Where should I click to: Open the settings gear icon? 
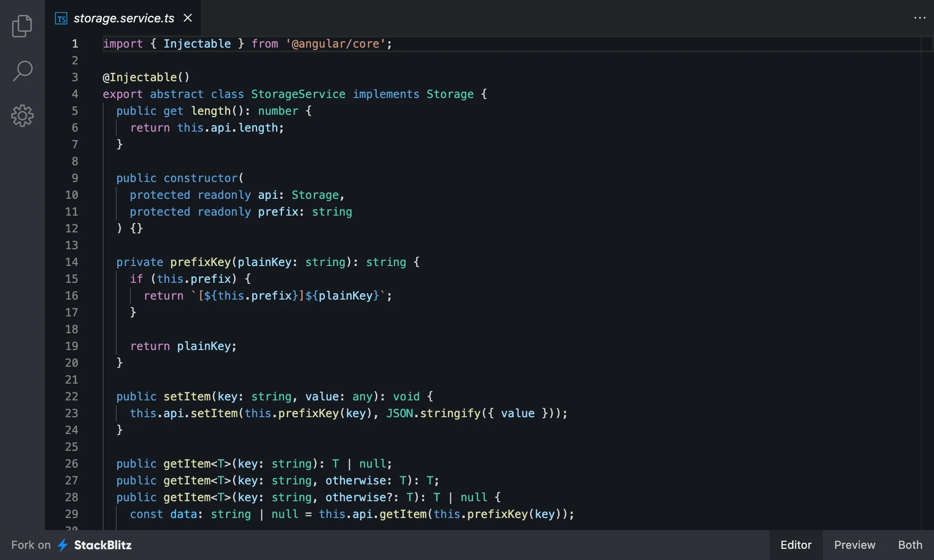point(22,116)
